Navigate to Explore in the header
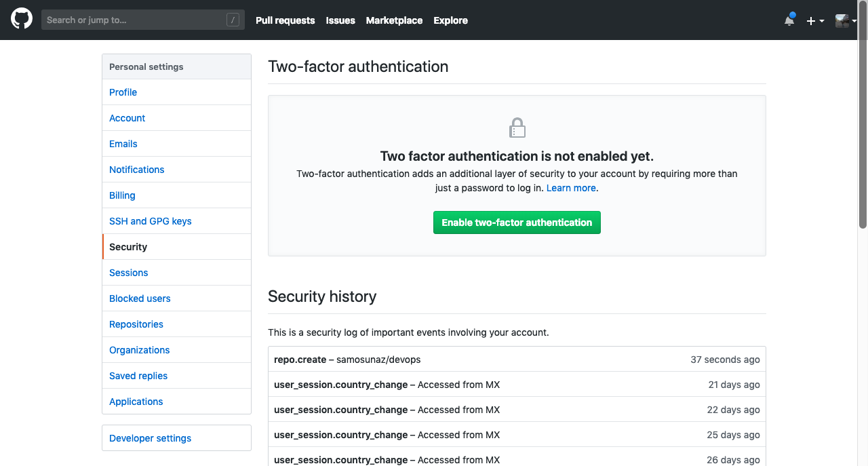Screen dimensions: 868x466 (450, 20)
